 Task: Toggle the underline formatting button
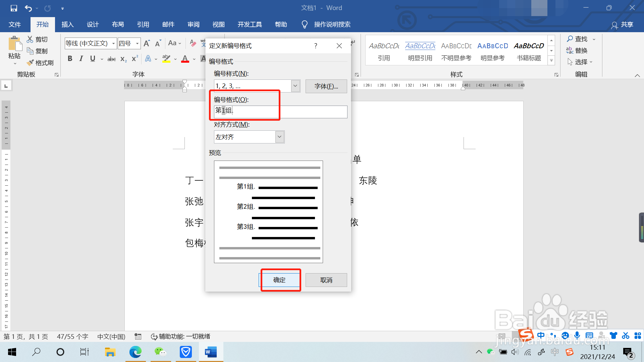[93, 59]
